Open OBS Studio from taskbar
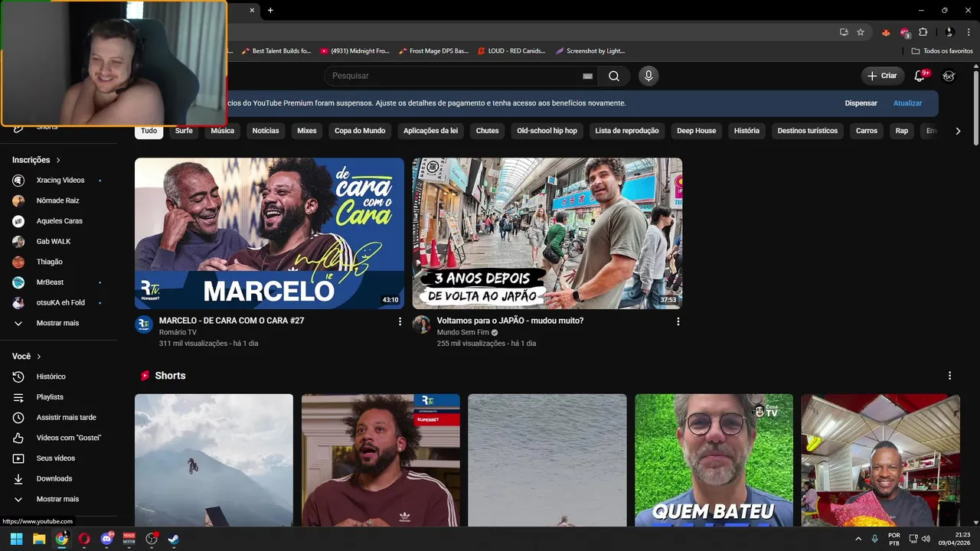Viewport: 980px width, 551px height. click(x=152, y=539)
